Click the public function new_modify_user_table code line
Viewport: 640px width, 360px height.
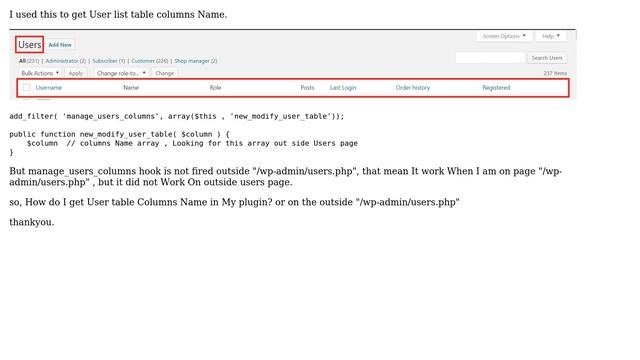pyautogui.click(x=119, y=134)
